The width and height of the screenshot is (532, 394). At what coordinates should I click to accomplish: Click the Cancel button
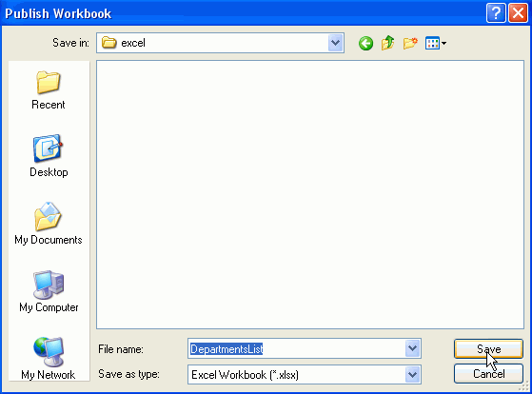[488, 374]
